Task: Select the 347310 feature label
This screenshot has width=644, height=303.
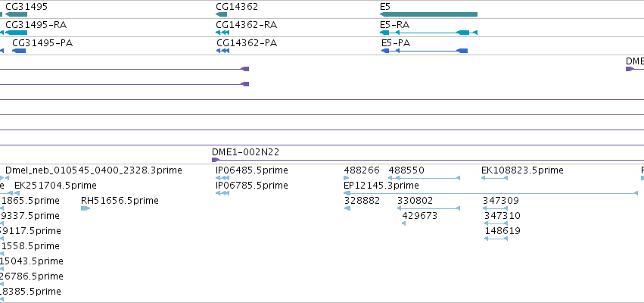Action: tap(502, 216)
